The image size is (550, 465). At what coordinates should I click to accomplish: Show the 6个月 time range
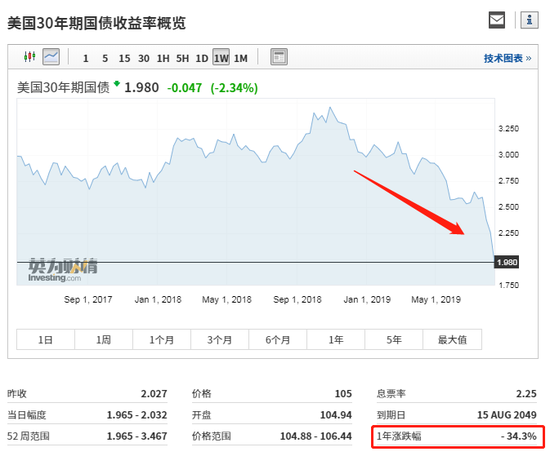point(278,339)
